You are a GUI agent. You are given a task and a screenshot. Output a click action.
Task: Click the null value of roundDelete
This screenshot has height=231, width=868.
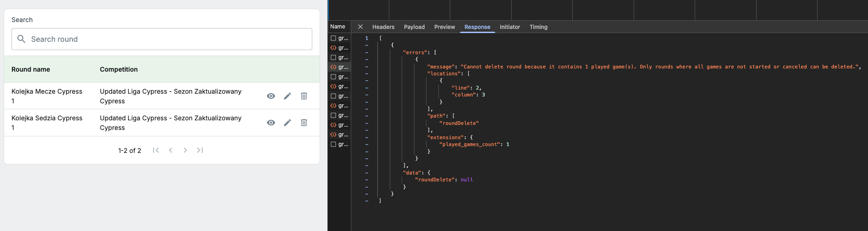467,180
